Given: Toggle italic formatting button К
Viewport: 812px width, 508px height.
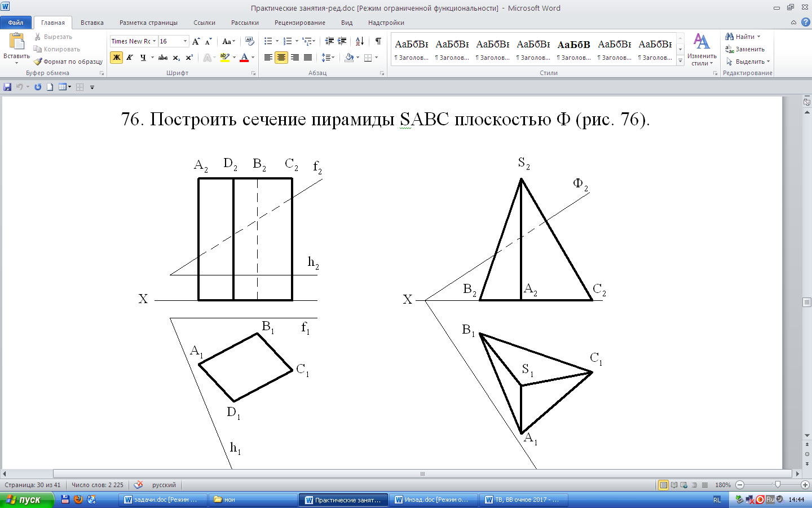Looking at the screenshot, I should click(x=130, y=58).
